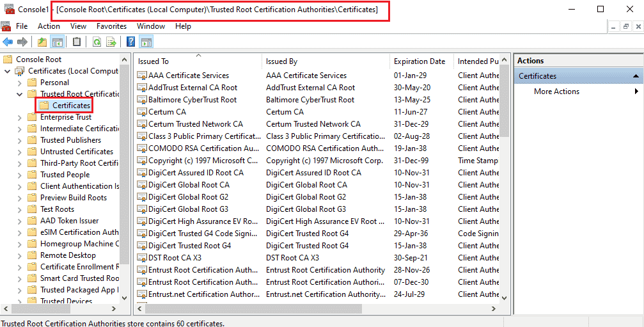
Task: Click the toolbox system icon left of File menu
Action: pyautogui.click(x=6, y=26)
